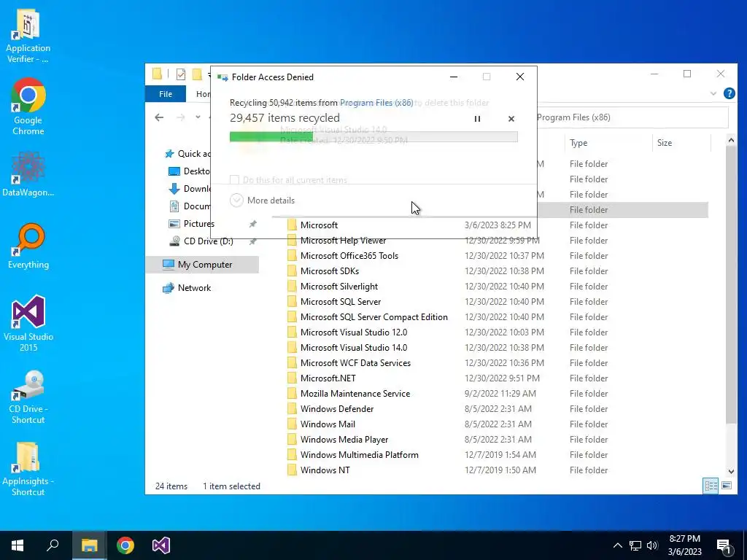
Task: Select Downloads in navigation pane
Action: point(190,189)
